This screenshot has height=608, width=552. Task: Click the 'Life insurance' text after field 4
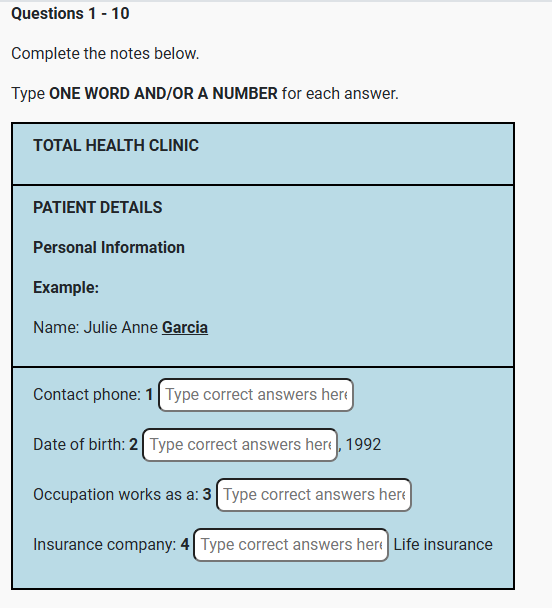tap(443, 545)
